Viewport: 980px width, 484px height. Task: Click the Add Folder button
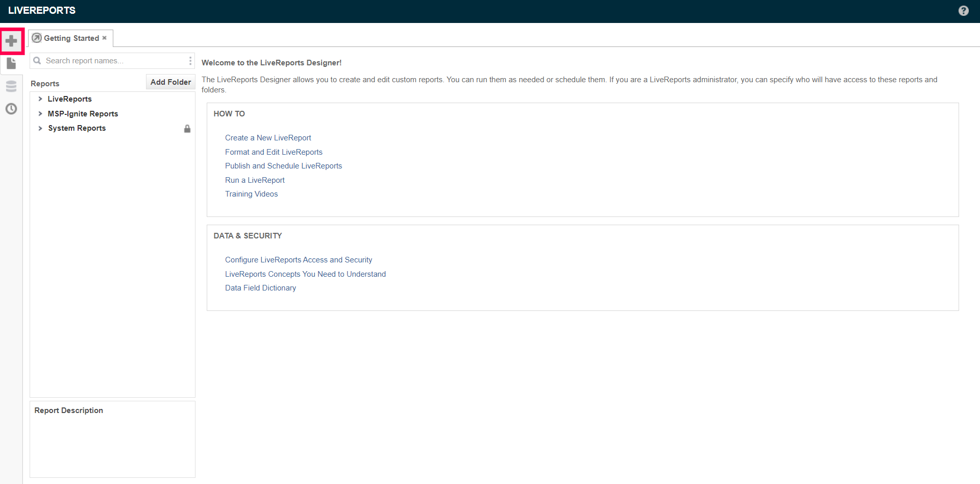click(170, 82)
